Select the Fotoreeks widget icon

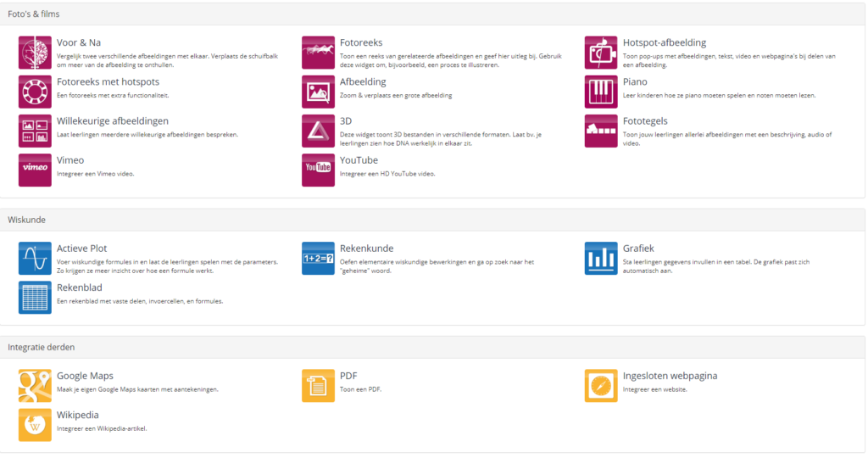(x=318, y=53)
